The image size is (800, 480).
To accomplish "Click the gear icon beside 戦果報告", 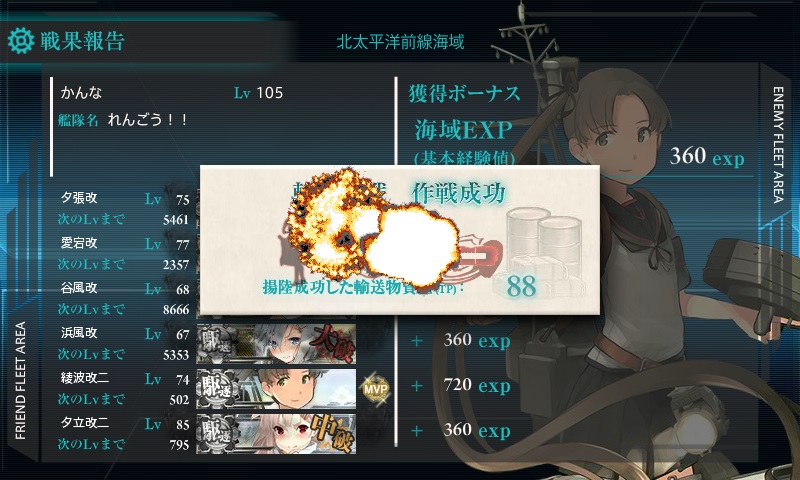I will coord(21,41).
